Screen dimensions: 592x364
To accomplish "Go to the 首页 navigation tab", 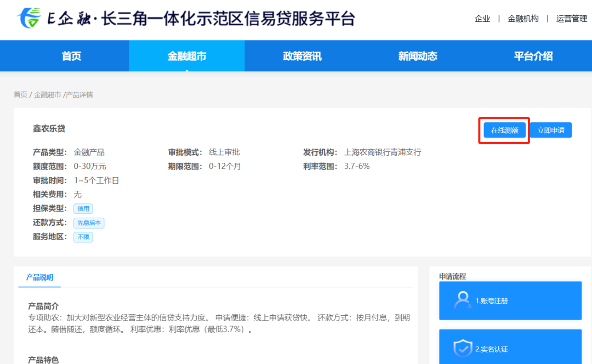I will point(71,56).
